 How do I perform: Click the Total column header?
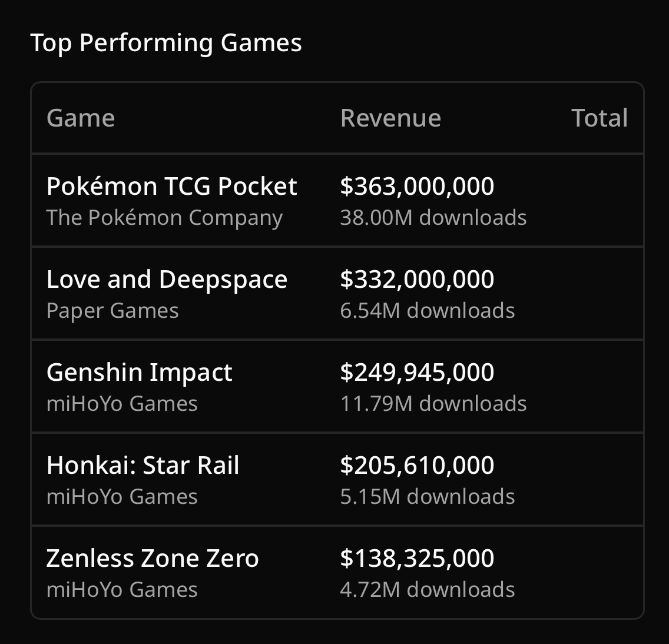(x=599, y=118)
